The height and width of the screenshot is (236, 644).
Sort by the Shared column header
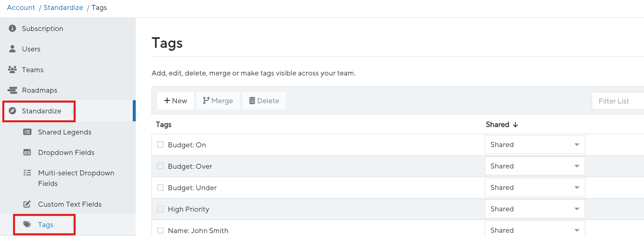pyautogui.click(x=502, y=125)
